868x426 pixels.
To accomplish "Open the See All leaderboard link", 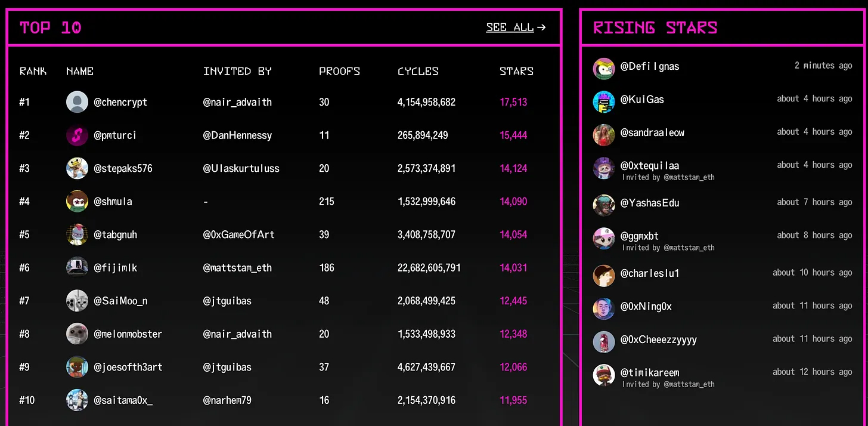I will click(515, 27).
